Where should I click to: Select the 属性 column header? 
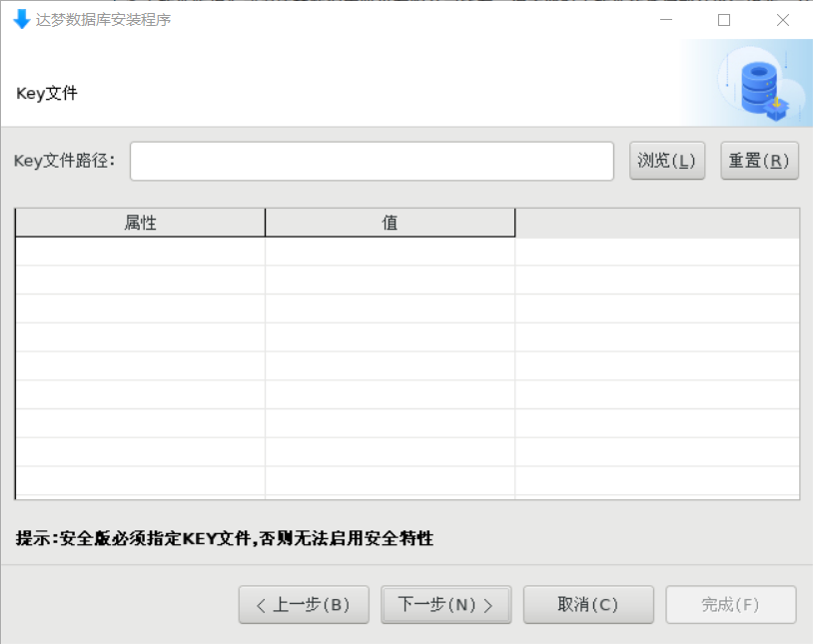140,223
